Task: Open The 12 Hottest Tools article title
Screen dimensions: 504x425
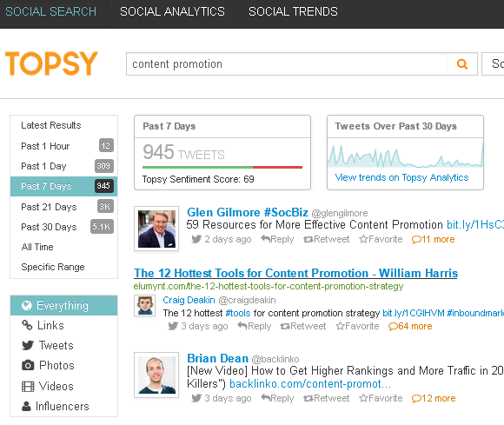Action: click(x=295, y=273)
